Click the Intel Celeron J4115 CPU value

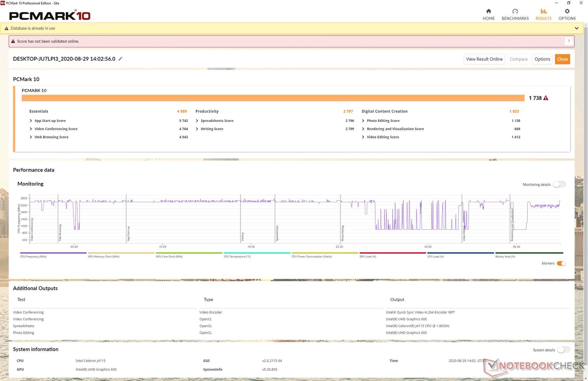(x=91, y=361)
